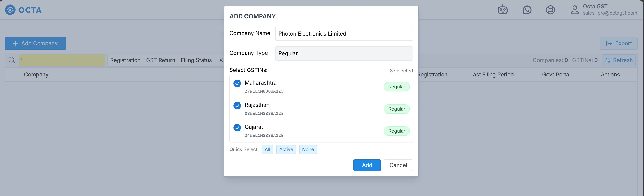This screenshot has height=196, width=644.
Task: Open the Filing Status filter
Action: (196, 60)
